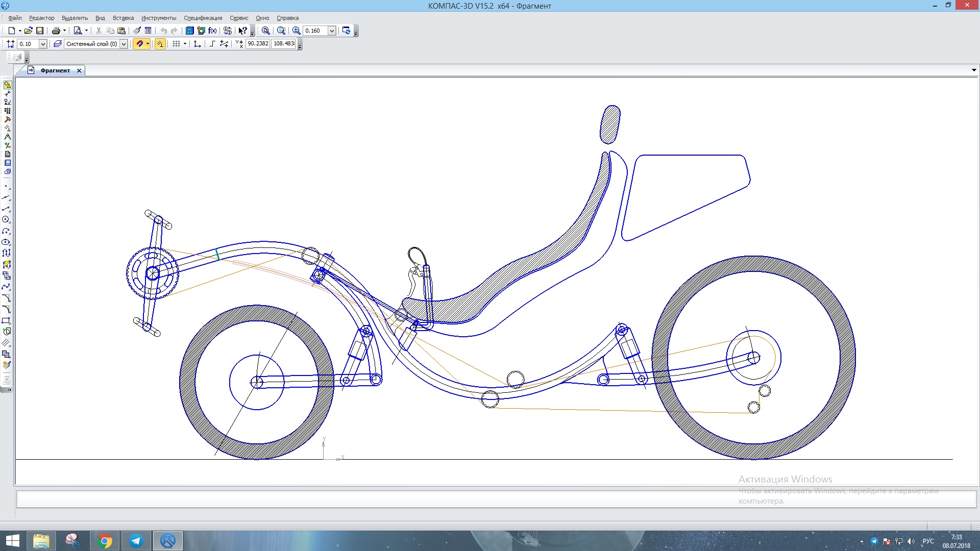
Task: Open the Редактор menu
Action: coord(41,18)
